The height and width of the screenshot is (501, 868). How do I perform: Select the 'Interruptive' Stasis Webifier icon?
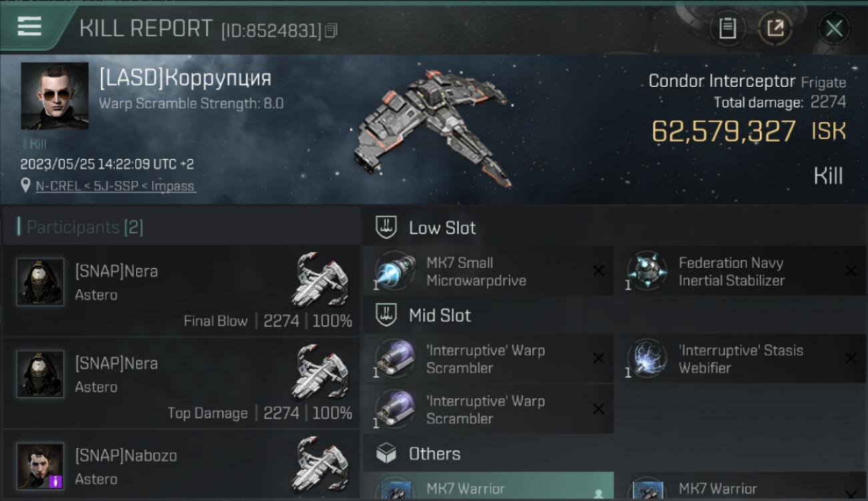(648, 359)
